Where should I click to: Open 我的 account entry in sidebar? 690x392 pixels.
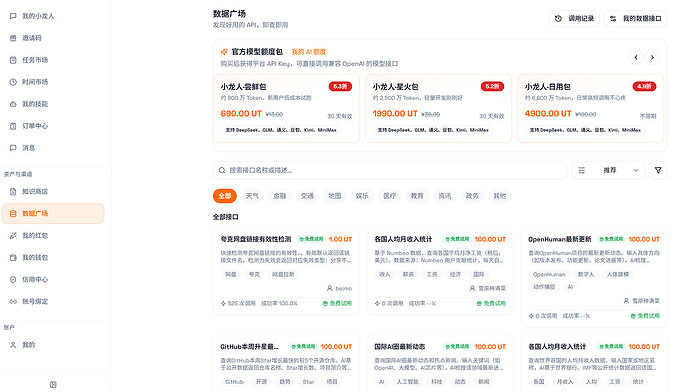53,345
